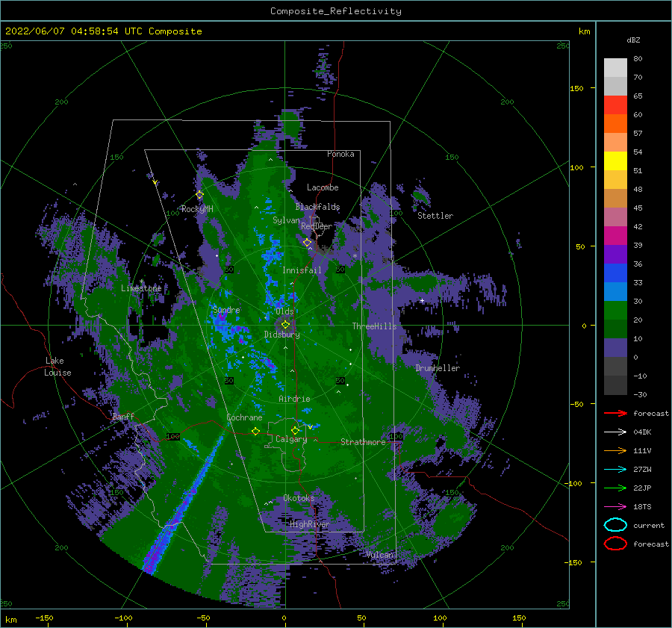Screen dimensions: 672x628
Task: Click the dBZ legend heading
Action: tap(633, 40)
